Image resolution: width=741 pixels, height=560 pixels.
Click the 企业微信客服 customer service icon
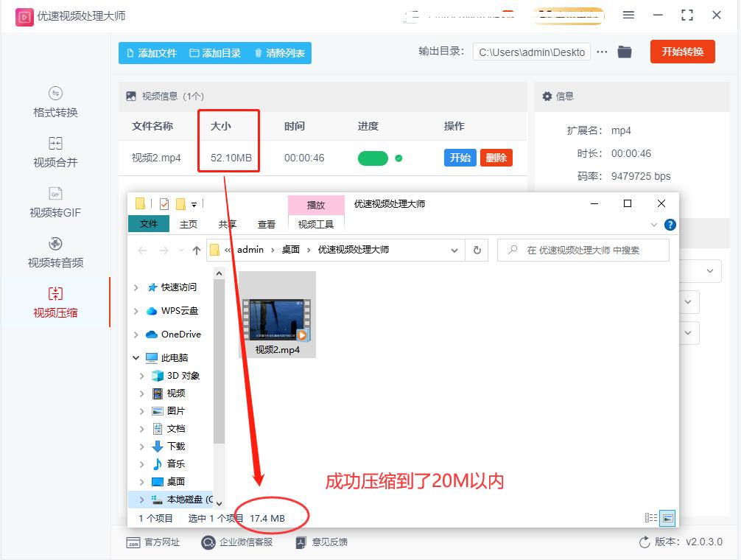pos(208,542)
